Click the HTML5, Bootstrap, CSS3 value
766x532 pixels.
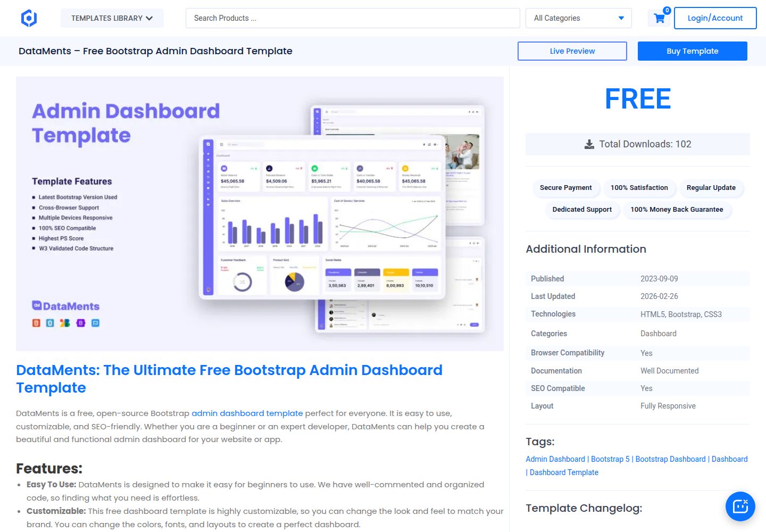tap(681, 314)
